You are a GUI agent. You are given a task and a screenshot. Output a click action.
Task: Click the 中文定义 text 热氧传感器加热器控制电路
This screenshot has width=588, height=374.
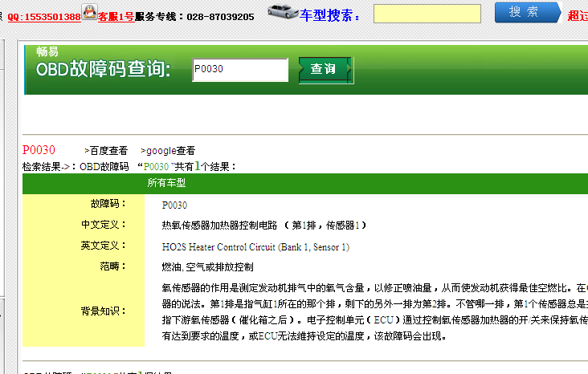[x=219, y=226]
